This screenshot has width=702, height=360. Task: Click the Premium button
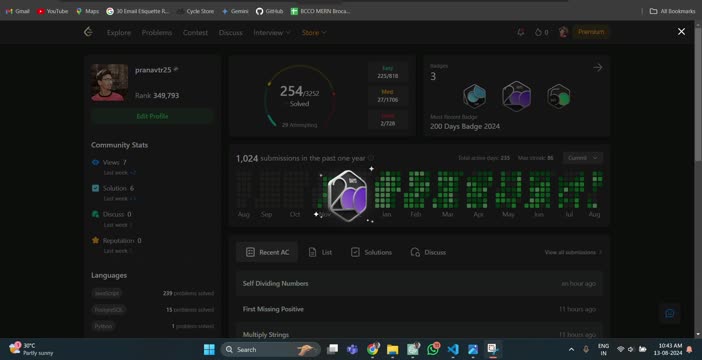coord(591,32)
